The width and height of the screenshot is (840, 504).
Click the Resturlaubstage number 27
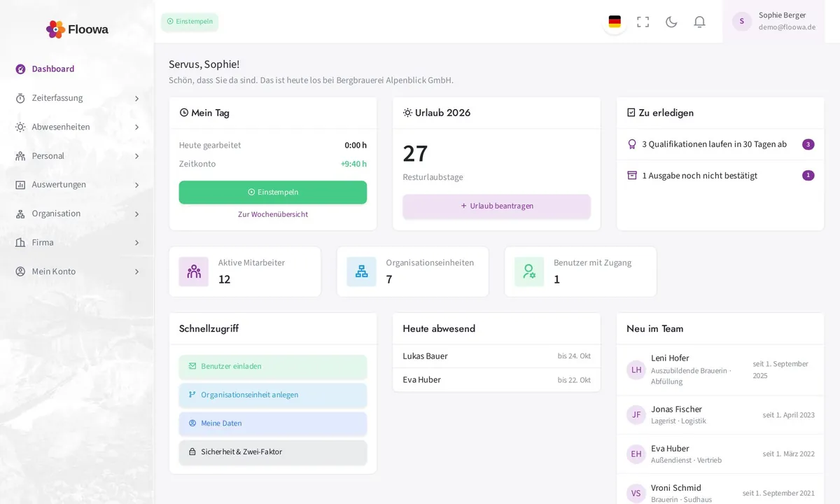[415, 153]
